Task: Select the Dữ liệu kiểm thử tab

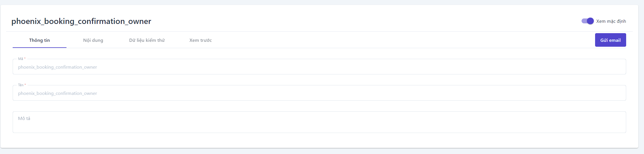Action: coord(147,40)
